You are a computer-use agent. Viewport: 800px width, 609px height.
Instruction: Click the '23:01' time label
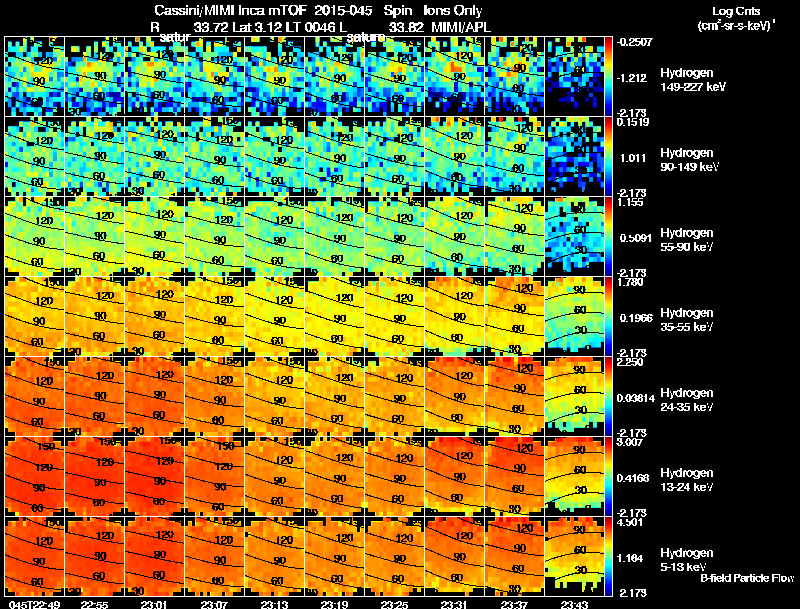(154, 604)
